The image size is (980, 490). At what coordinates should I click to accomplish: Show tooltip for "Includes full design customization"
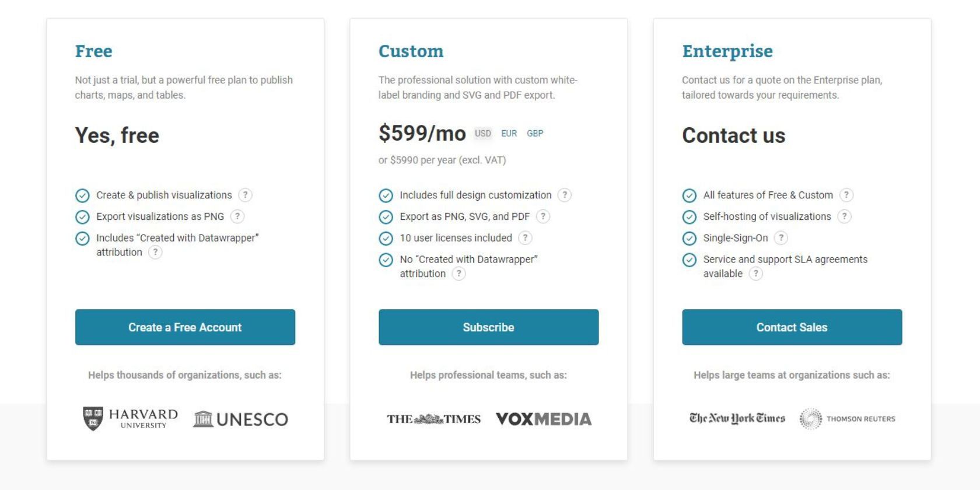coord(565,195)
